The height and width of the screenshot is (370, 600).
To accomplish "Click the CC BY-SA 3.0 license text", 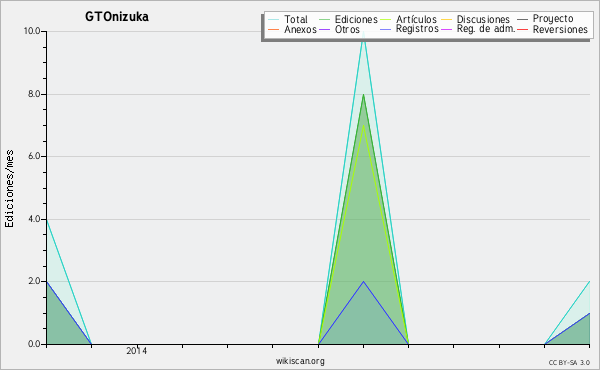I will tap(569, 362).
